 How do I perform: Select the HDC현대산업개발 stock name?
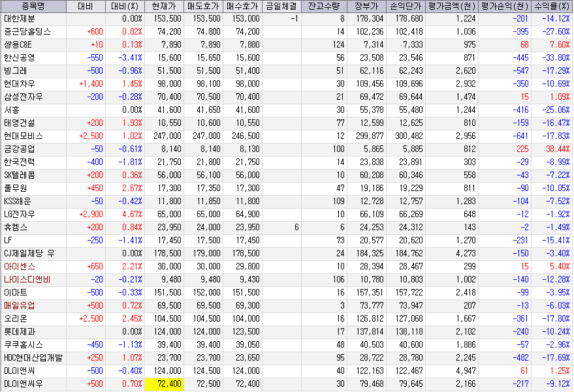pyautogui.click(x=33, y=358)
